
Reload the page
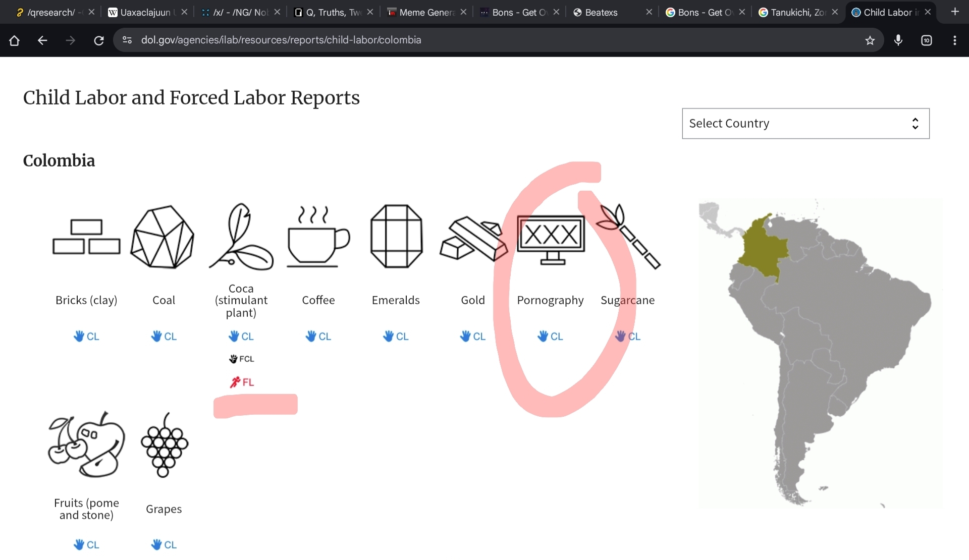point(99,40)
